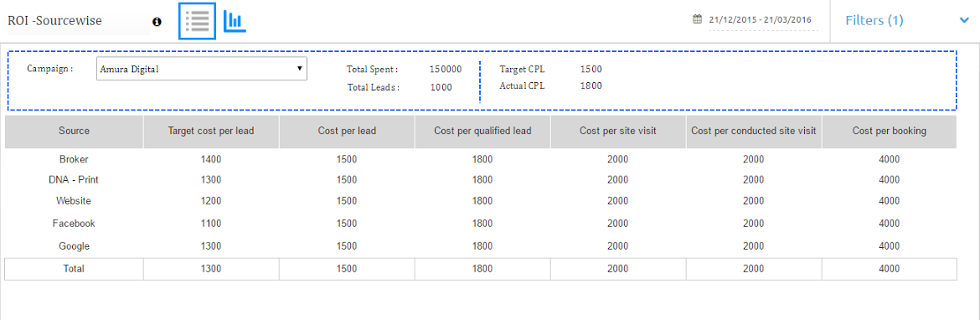The height and width of the screenshot is (320, 980).
Task: Select the DNA - Print source row
Action: (x=481, y=180)
